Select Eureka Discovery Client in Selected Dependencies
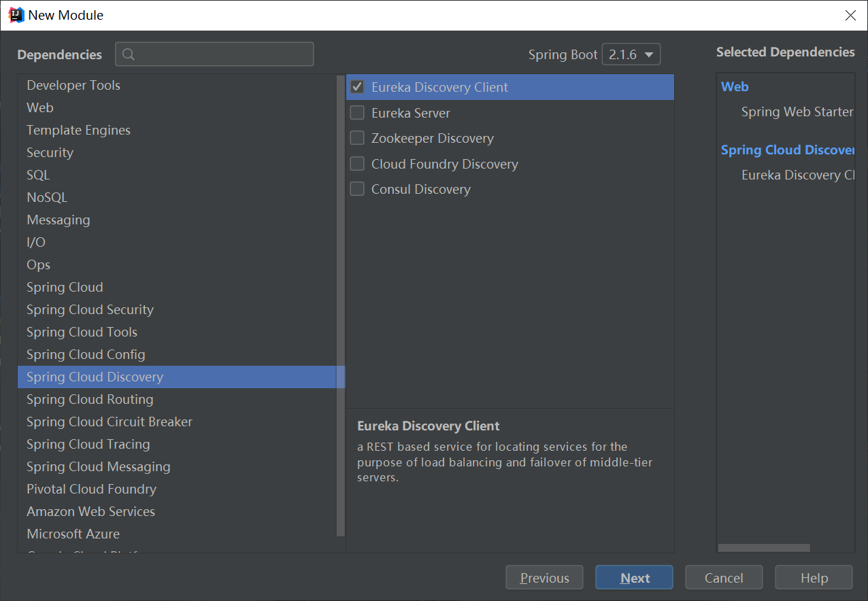The height and width of the screenshot is (601, 868). pos(797,175)
